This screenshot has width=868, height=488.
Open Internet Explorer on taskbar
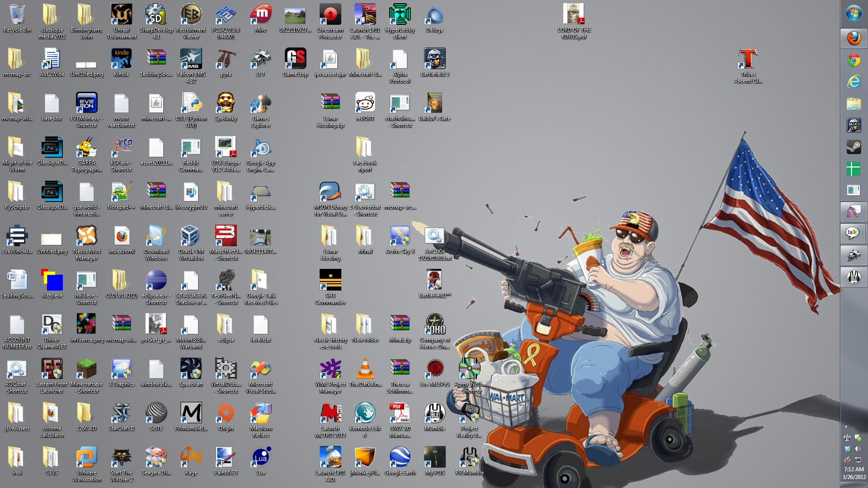pyautogui.click(x=854, y=82)
